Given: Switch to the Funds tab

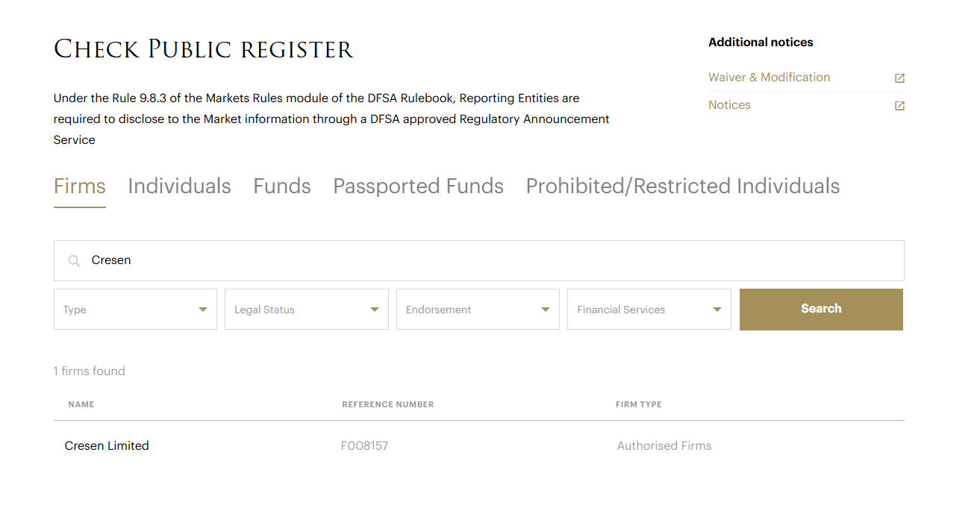Looking at the screenshot, I should (x=282, y=186).
